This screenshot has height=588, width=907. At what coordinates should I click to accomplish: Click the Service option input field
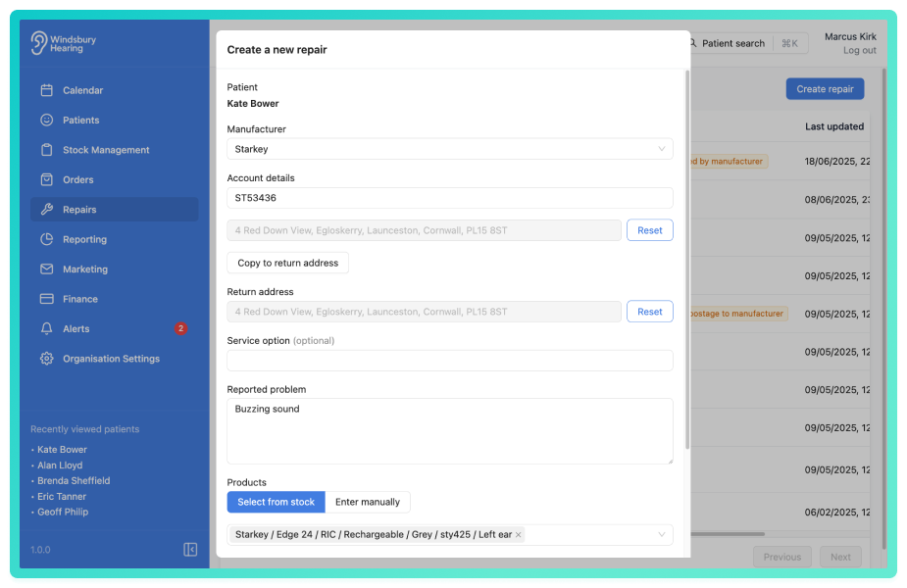(449, 361)
